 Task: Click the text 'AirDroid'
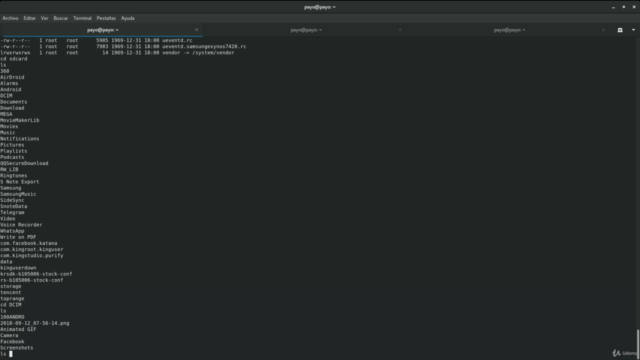(12, 77)
